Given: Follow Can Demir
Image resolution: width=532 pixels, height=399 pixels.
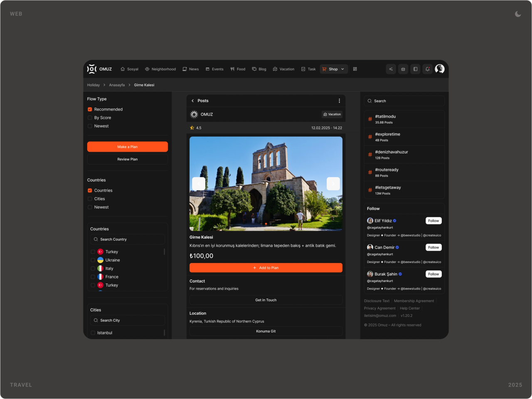Looking at the screenshot, I should [433, 247].
